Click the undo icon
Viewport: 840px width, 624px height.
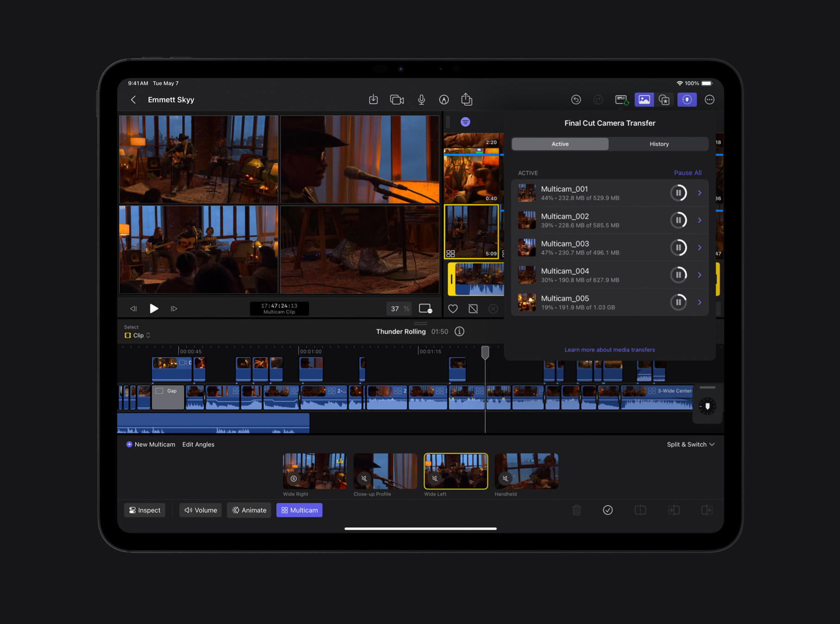click(576, 100)
